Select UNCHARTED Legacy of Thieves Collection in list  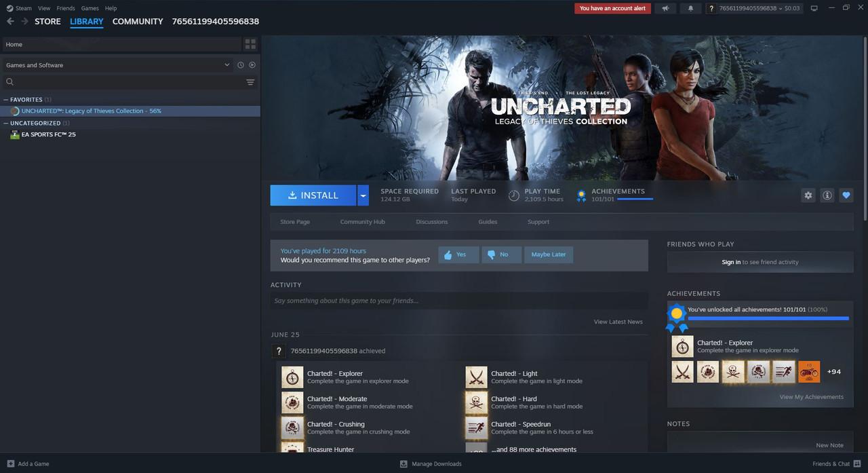pyautogui.click(x=130, y=111)
